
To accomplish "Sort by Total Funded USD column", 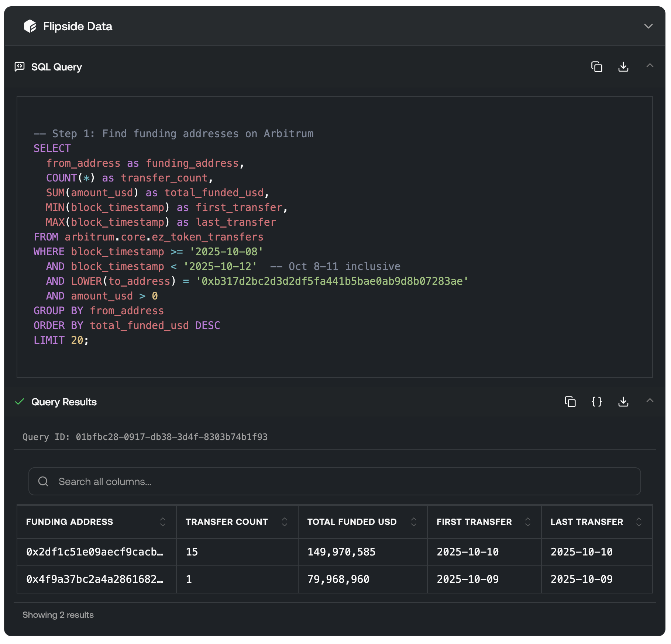I will (413, 522).
